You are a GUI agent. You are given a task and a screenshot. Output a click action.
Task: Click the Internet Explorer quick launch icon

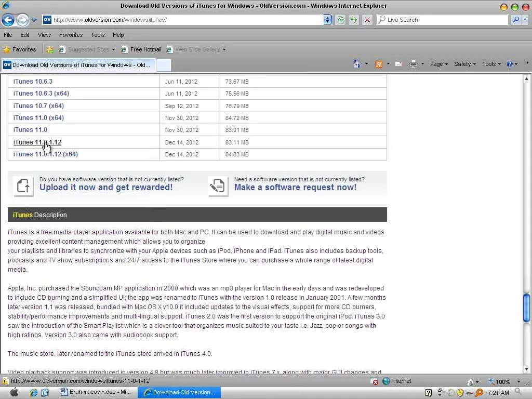click(33, 393)
